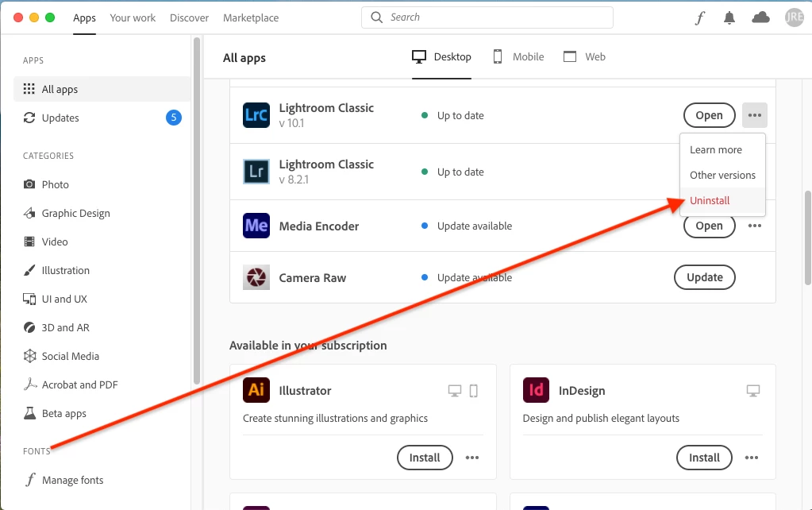The width and height of the screenshot is (812, 510).
Task: Open Lightroom Classic v 10.1
Action: click(x=709, y=115)
